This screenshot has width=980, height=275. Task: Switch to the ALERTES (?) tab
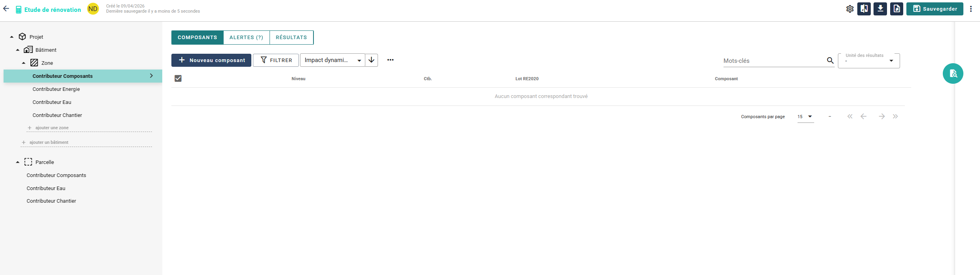(246, 38)
